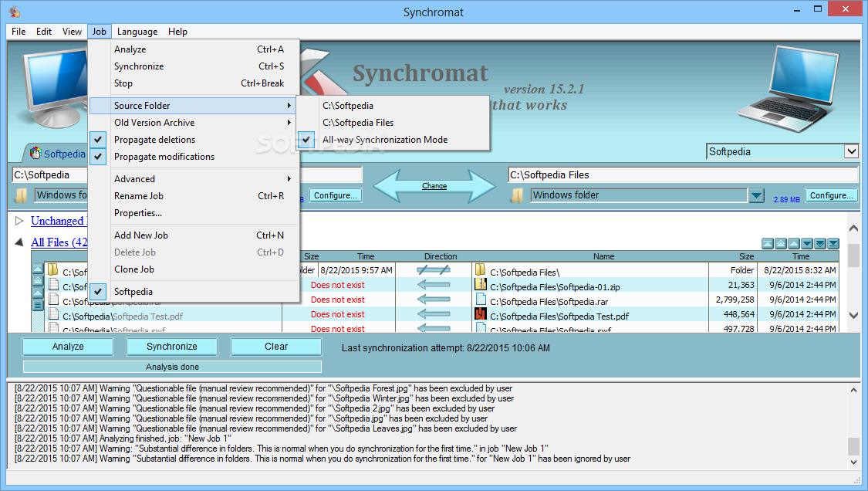This screenshot has width=868, height=491.
Task: Choose Synchronize from the Job menu
Action: [x=194, y=66]
